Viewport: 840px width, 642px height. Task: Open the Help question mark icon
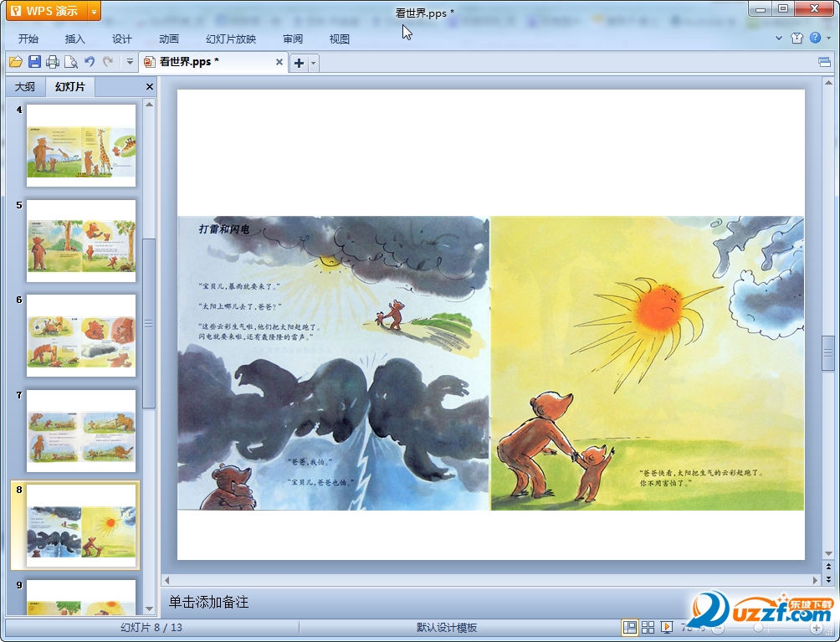tap(815, 38)
